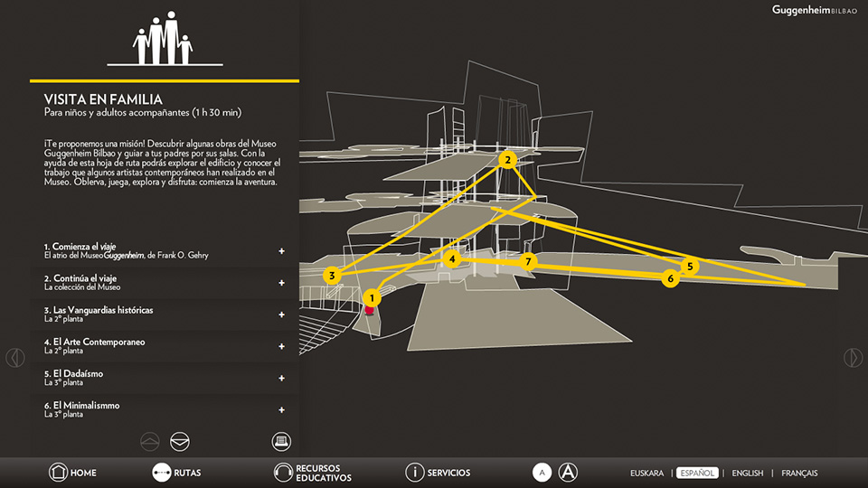This screenshot has height=488, width=868.
Task: Click the Guggenheim Bilbao logo
Action: 815,10
